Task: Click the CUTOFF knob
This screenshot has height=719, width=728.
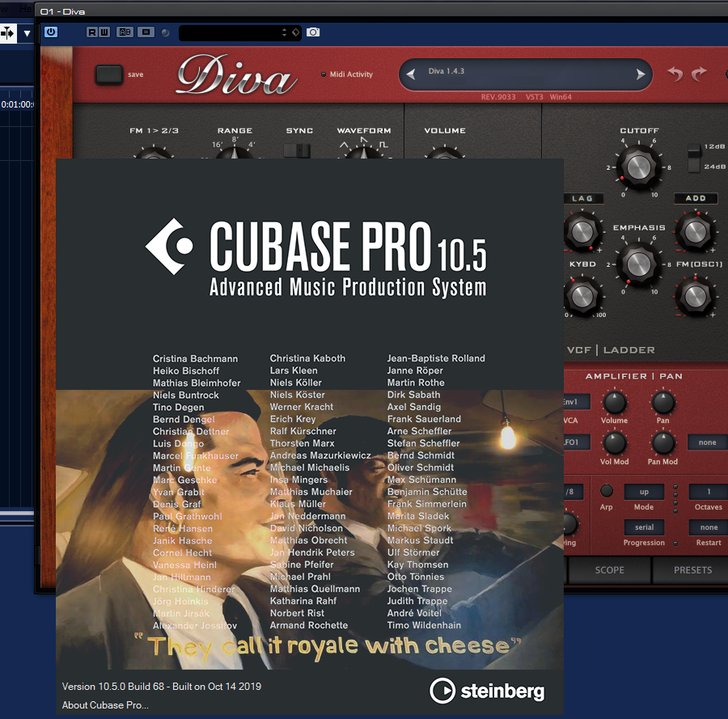Action: (639, 167)
